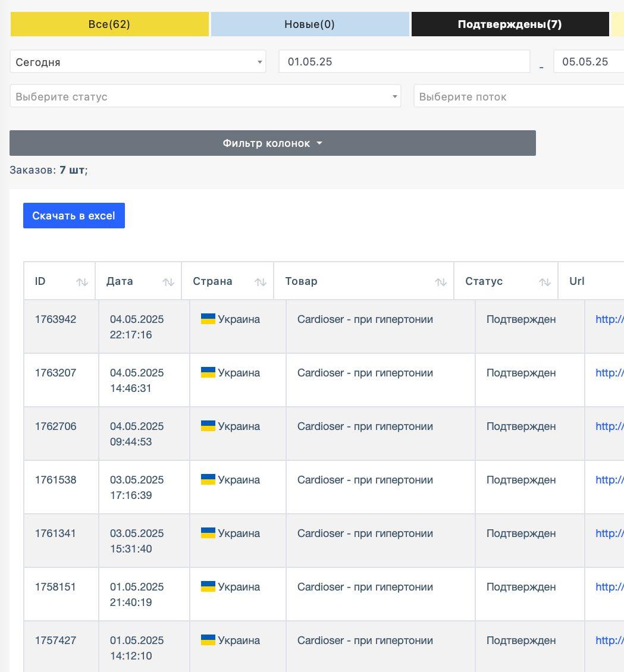
Task: Open the Выберите поток selector
Action: click(519, 96)
